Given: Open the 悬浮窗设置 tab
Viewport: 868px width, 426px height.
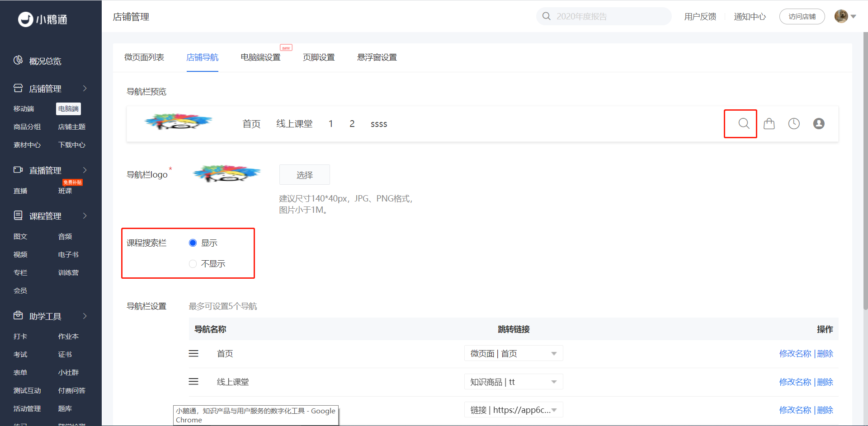Looking at the screenshot, I should pos(377,57).
